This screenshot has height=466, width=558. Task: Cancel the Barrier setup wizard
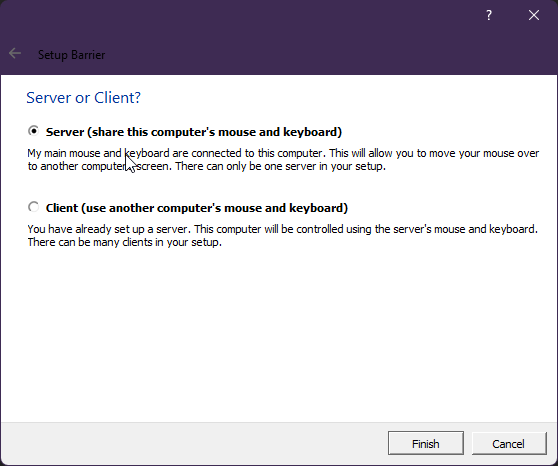point(509,443)
